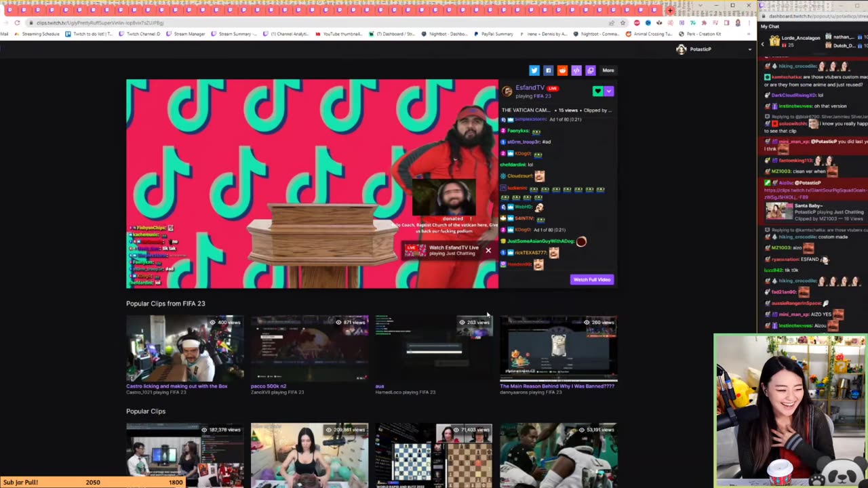This screenshot has width=868, height=488.
Task: Follow EsfandTV with heart button
Action: (597, 91)
